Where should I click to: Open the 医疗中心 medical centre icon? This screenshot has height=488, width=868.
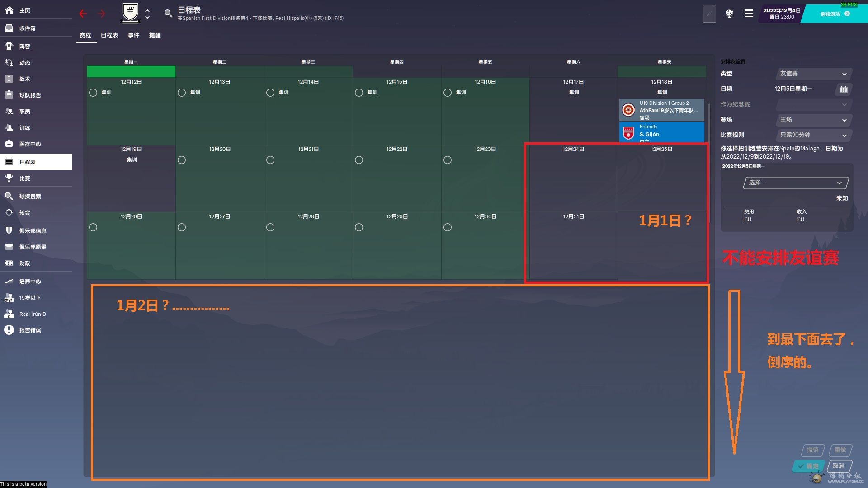(x=9, y=144)
